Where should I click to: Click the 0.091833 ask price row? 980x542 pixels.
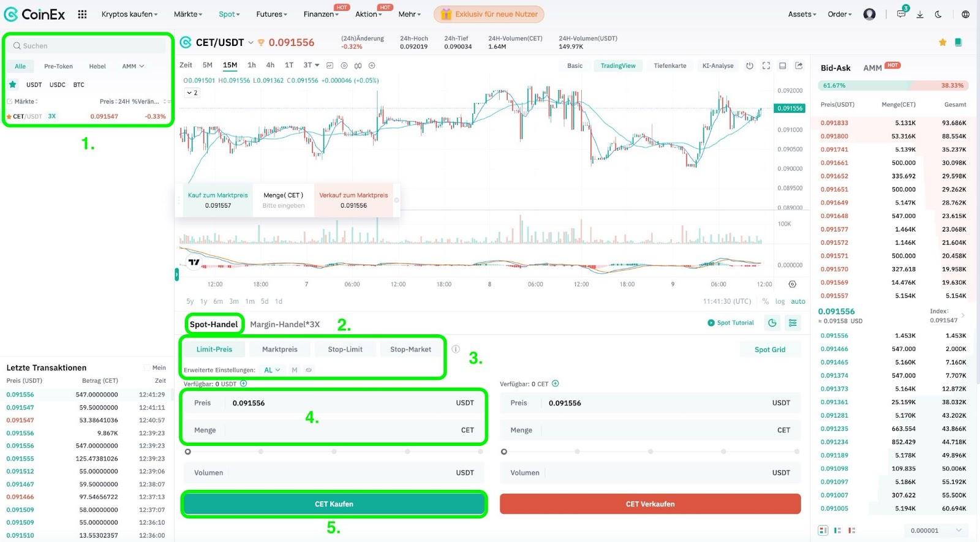click(894, 123)
